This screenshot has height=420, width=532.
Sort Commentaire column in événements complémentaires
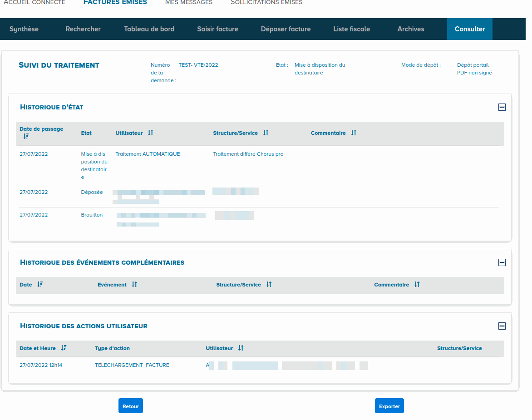[417, 285]
